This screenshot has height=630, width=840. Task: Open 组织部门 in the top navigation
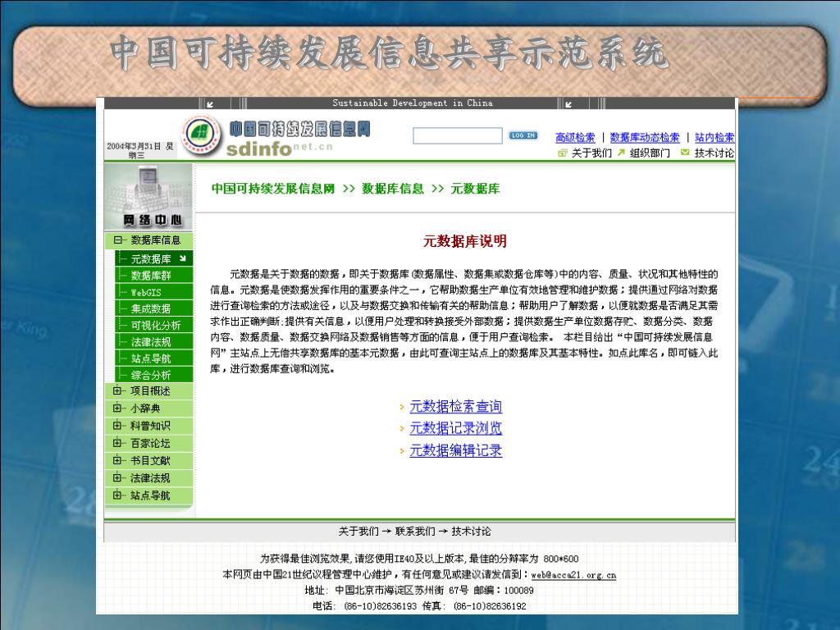[x=650, y=153]
